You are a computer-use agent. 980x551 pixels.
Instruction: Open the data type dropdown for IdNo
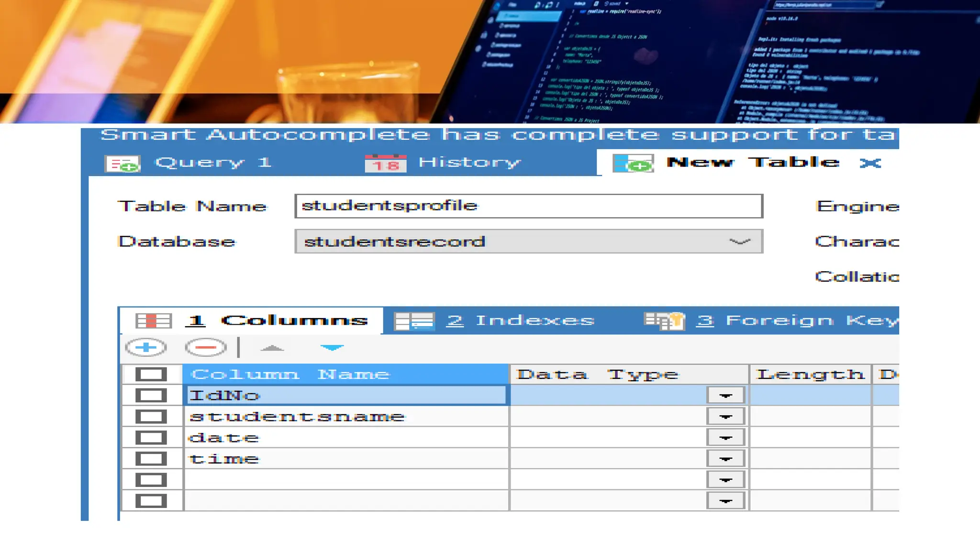(725, 396)
